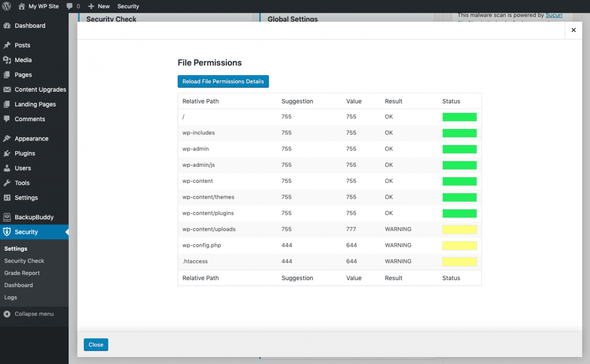Viewport: 590px width, 364px height.
Task: Dismiss the modal with the X button
Action: coord(573,30)
